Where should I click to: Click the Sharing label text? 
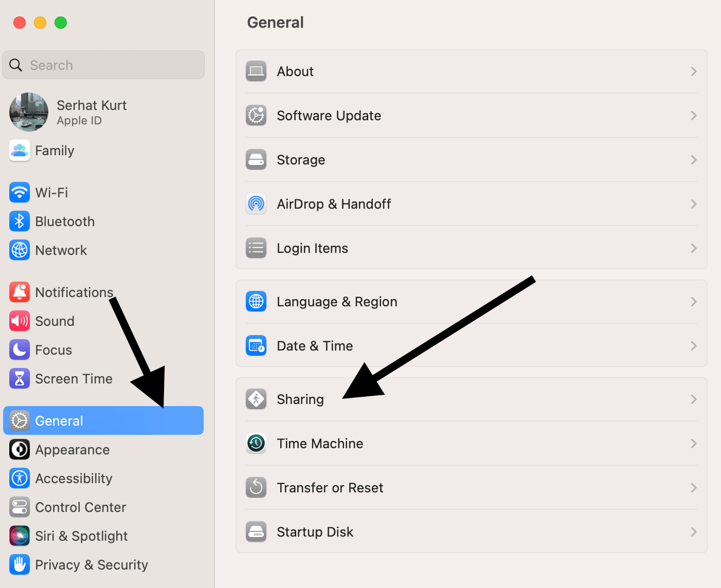(x=300, y=400)
